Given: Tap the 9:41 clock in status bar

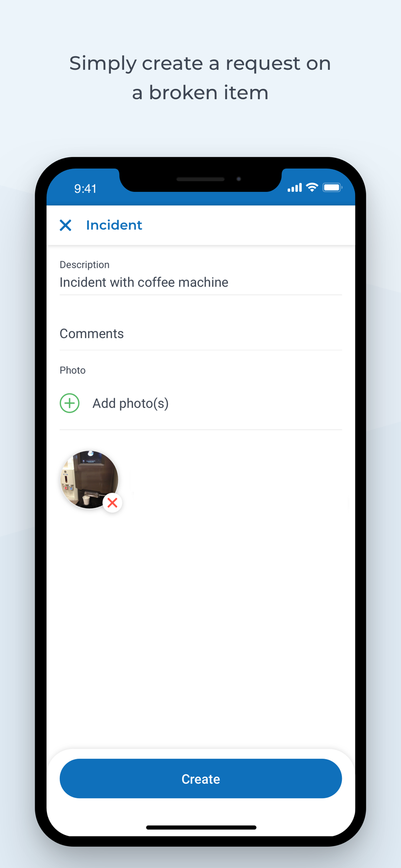Looking at the screenshot, I should pos(85,189).
